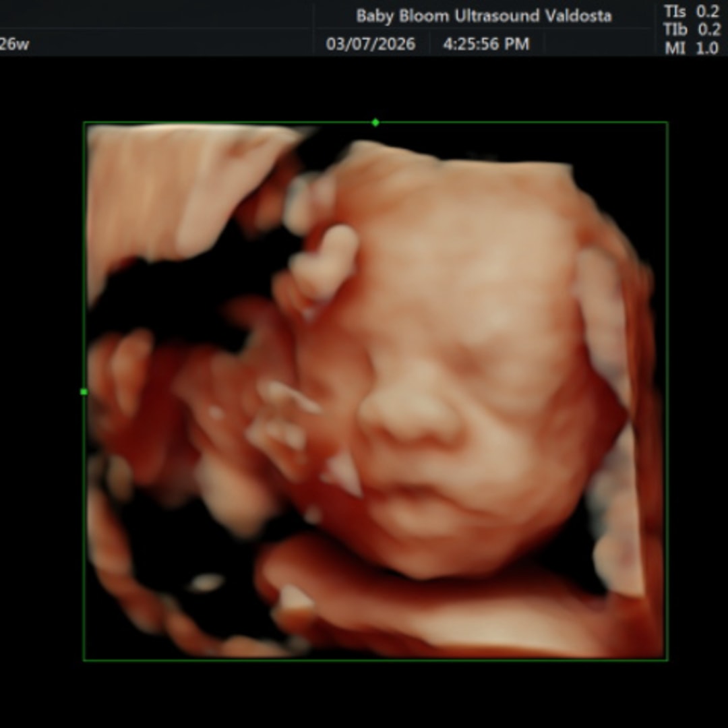Click the Baby Bloom Ultrasound Valdosta header
The width and height of the screenshot is (728, 728).
483,16
